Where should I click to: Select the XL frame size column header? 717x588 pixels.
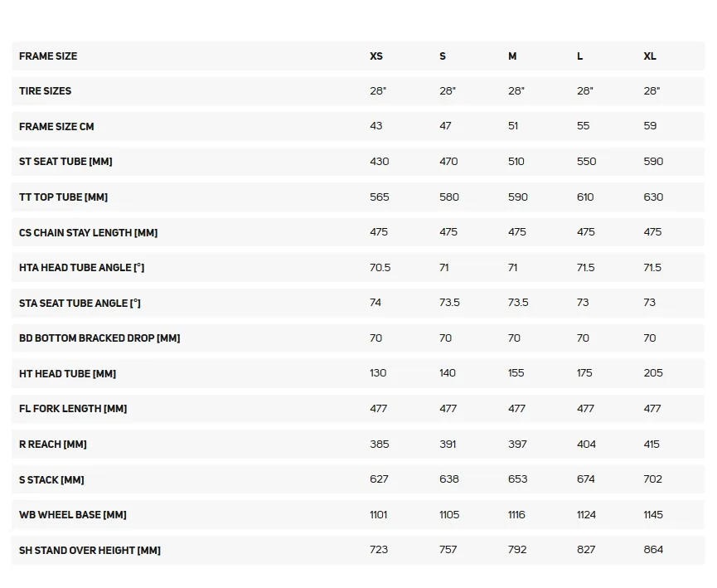coord(650,56)
